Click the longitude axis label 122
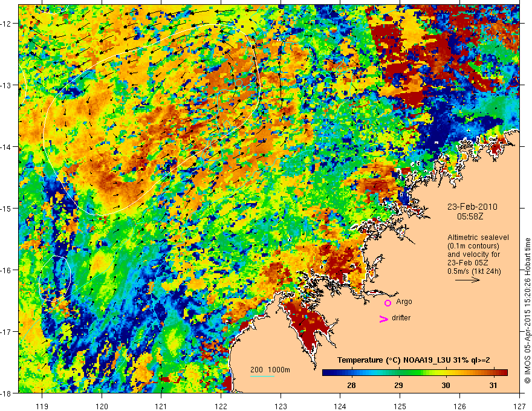Image resolution: width=532 pixels, height=411 pixels. (x=221, y=406)
